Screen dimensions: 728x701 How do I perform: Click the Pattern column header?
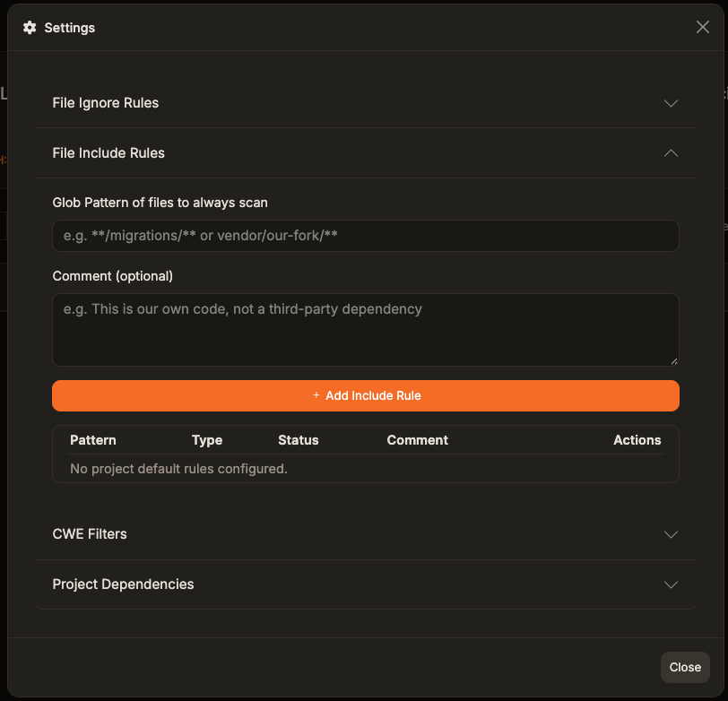pos(93,440)
